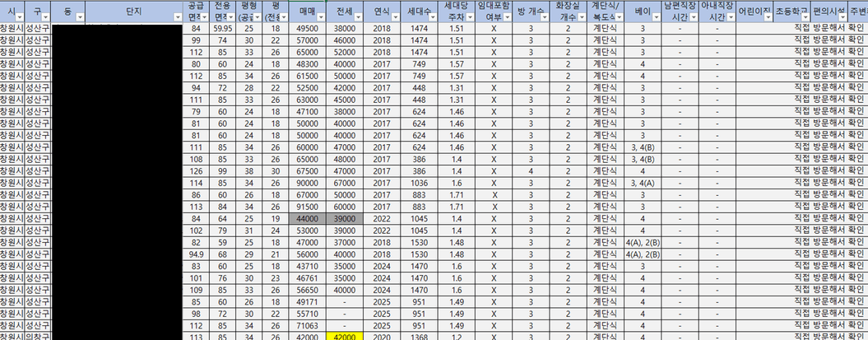
Task: Select the 베이 cell 3, 4(A)
Action: coord(643,183)
